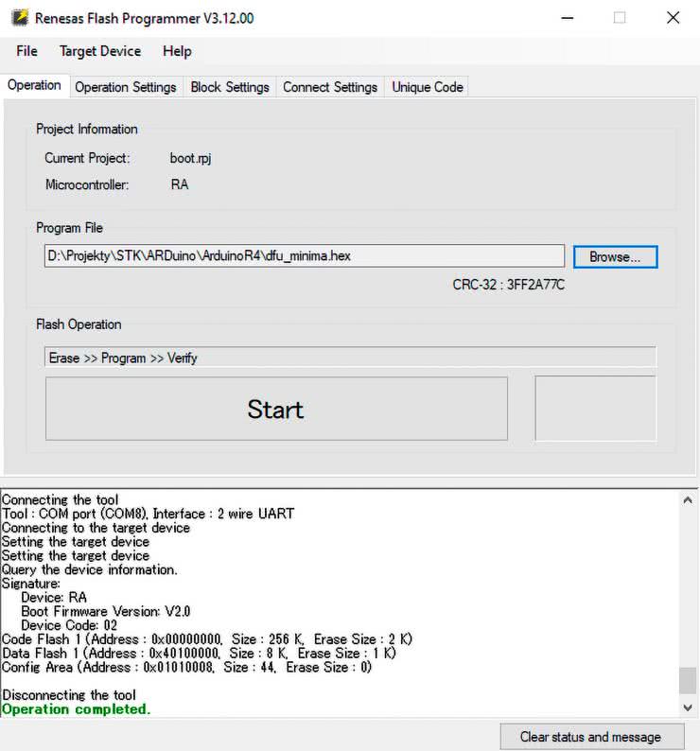Screen dimensions: 700x751
Task: Click the Erase >> Program >> Verify field
Action: (x=350, y=358)
